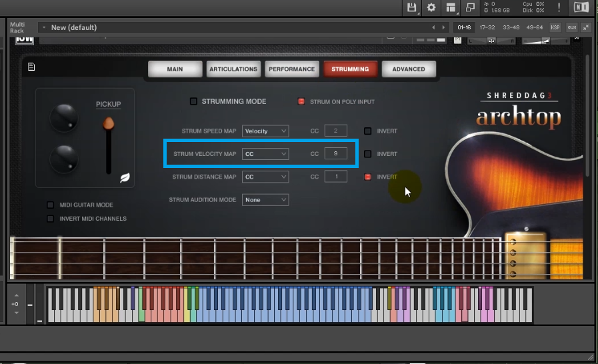Toggle the aux sends panel

tap(572, 27)
